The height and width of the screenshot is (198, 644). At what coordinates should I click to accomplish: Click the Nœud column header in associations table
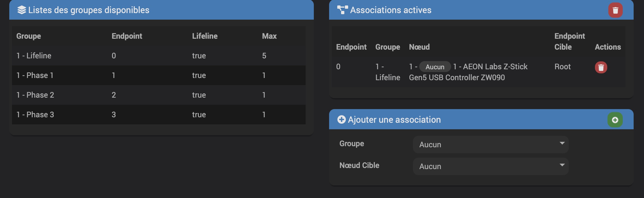[419, 47]
